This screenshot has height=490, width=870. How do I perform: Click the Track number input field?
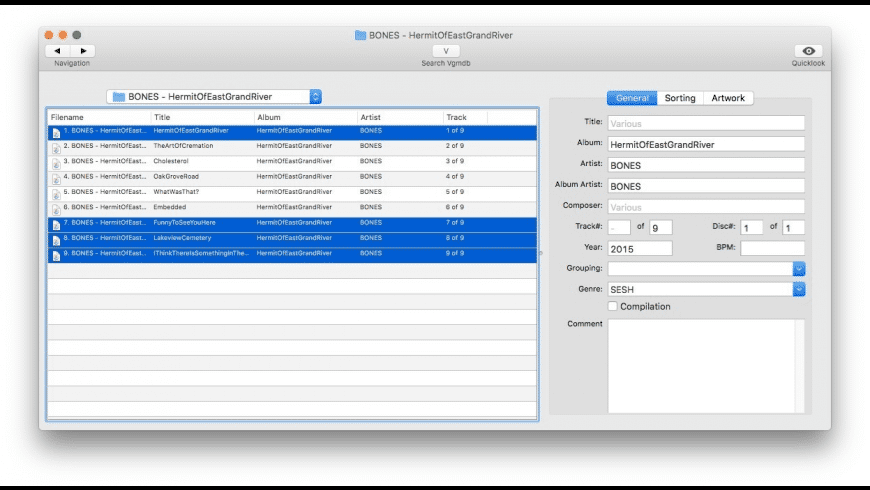(x=619, y=228)
